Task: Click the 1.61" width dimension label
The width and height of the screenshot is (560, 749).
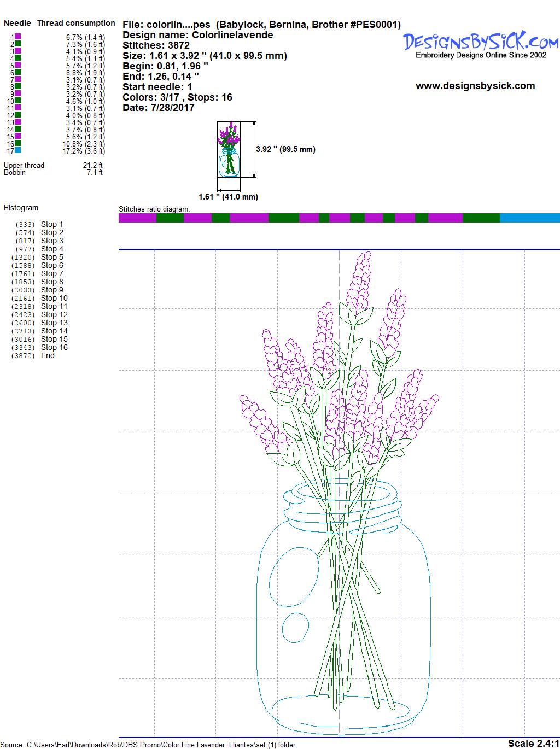Action: click(x=228, y=197)
